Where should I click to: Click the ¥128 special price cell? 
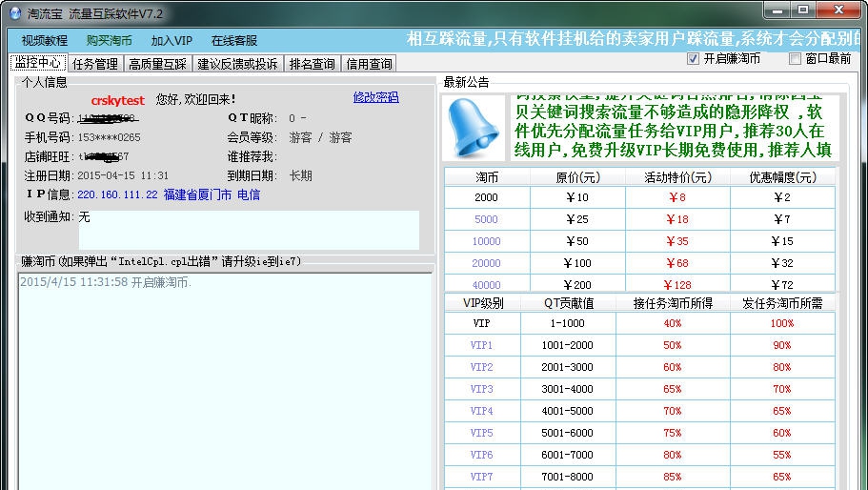[677, 285]
